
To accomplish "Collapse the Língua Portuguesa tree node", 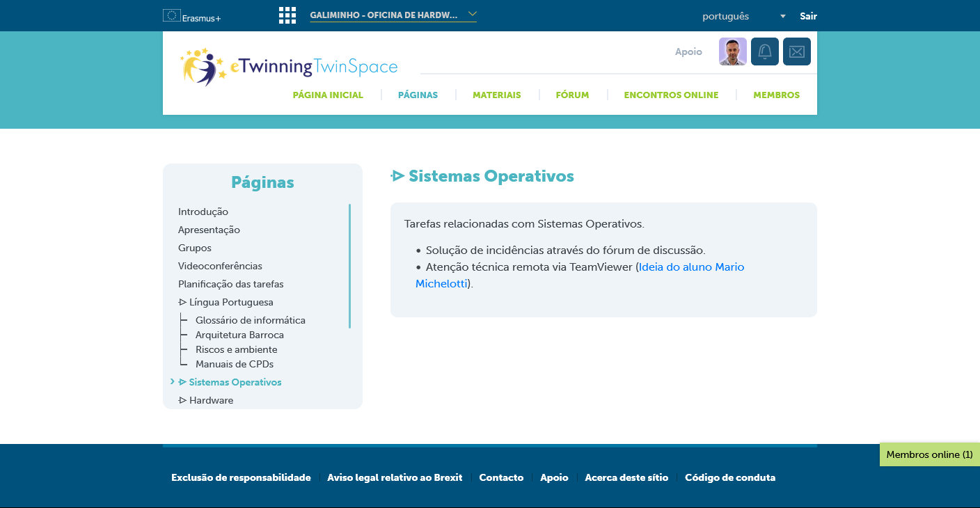I will point(182,302).
